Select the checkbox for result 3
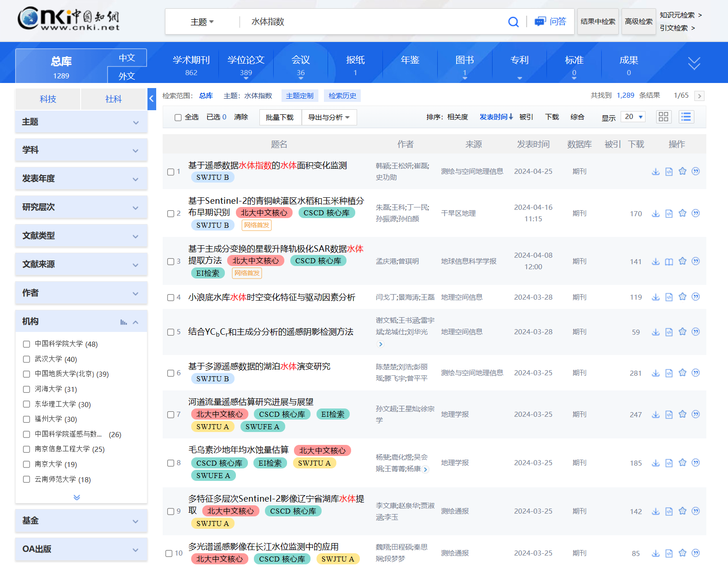 tap(170, 261)
